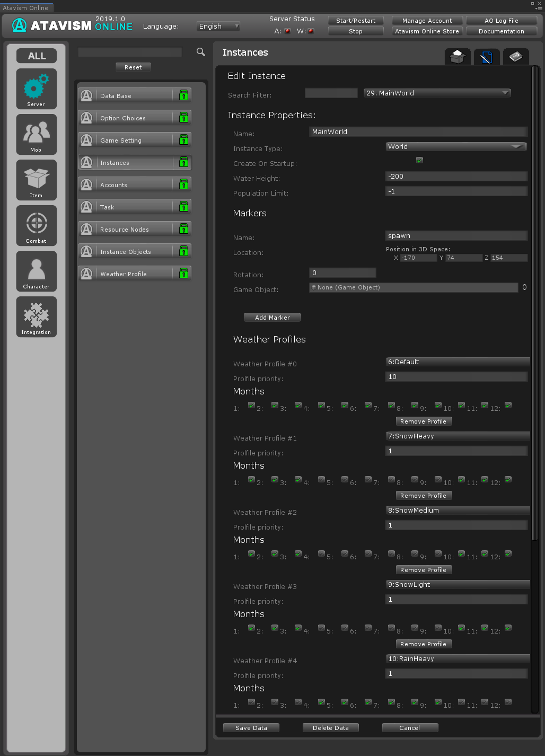Open the Language dropdown
Viewport: 545px width, 756px height.
pyautogui.click(x=218, y=27)
